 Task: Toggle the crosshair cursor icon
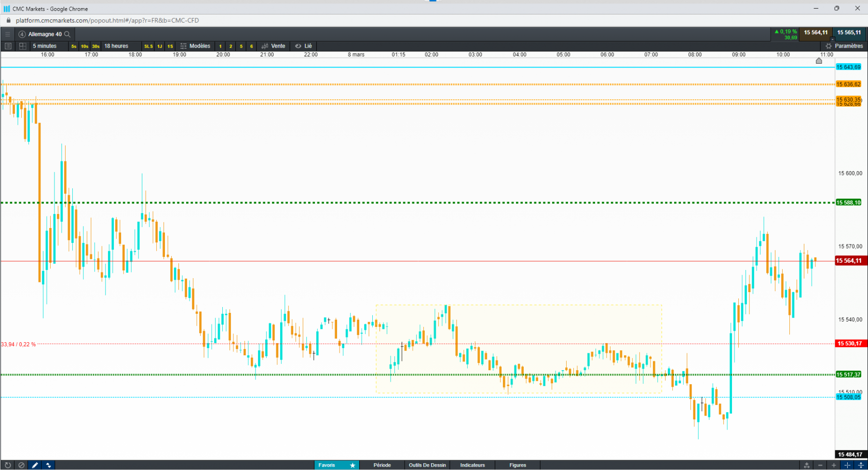(x=847, y=465)
